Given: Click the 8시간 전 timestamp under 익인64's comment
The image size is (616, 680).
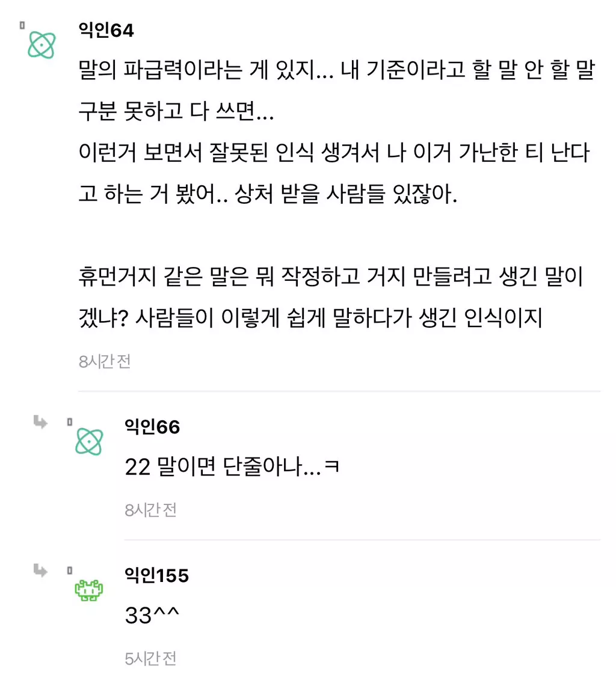Looking at the screenshot, I should click(105, 362).
